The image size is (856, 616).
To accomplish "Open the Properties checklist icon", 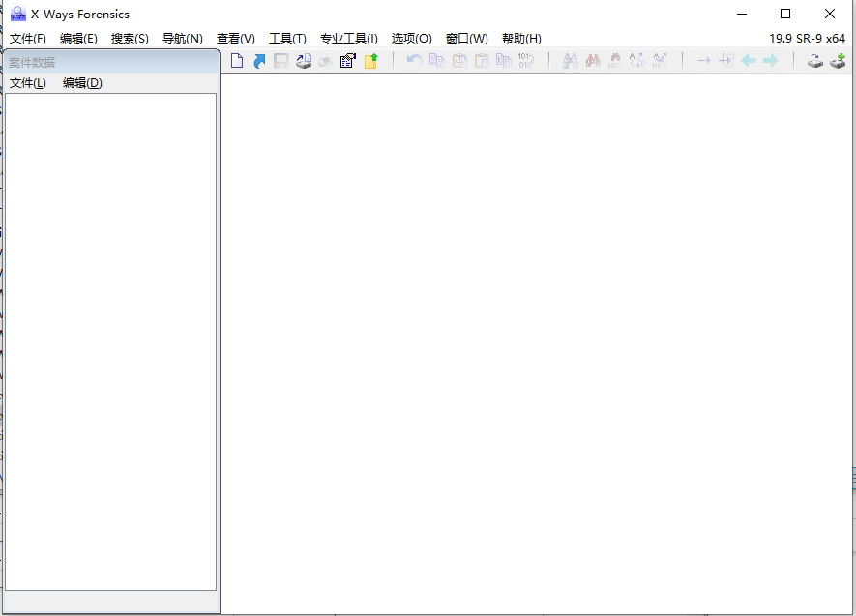I will 348,61.
